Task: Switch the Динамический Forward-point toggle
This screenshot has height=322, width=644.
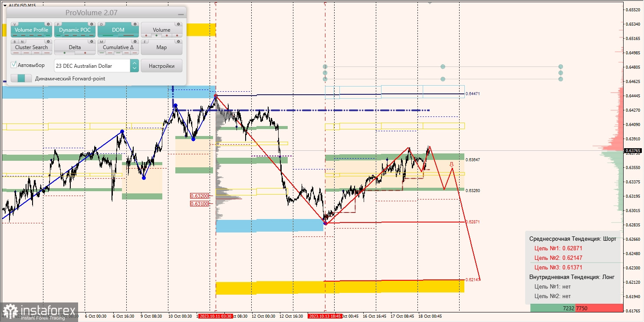Action: pos(21,78)
